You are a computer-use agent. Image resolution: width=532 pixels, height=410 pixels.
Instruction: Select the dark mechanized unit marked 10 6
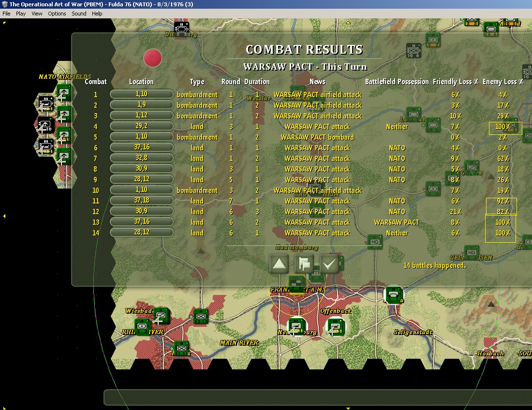click(x=414, y=51)
